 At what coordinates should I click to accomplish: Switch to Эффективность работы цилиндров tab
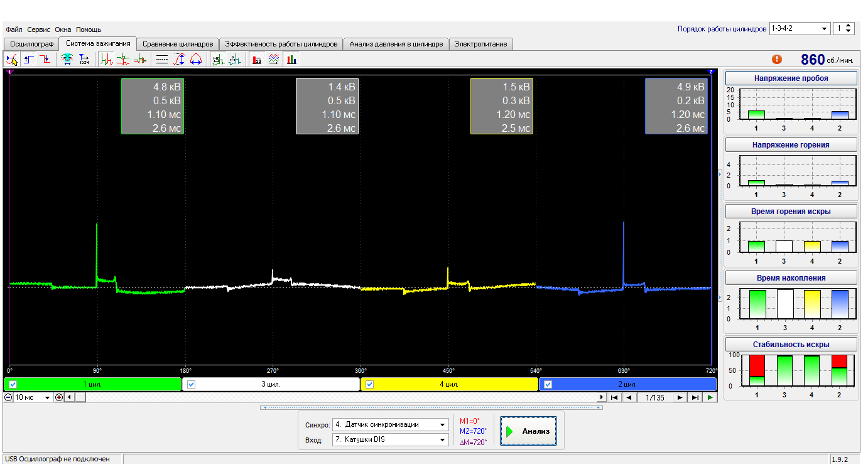281,44
